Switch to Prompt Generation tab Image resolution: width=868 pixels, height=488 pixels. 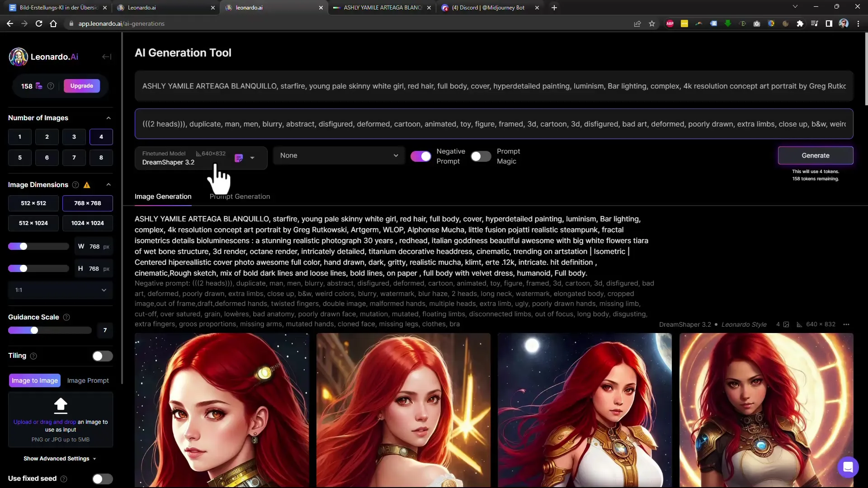point(239,197)
